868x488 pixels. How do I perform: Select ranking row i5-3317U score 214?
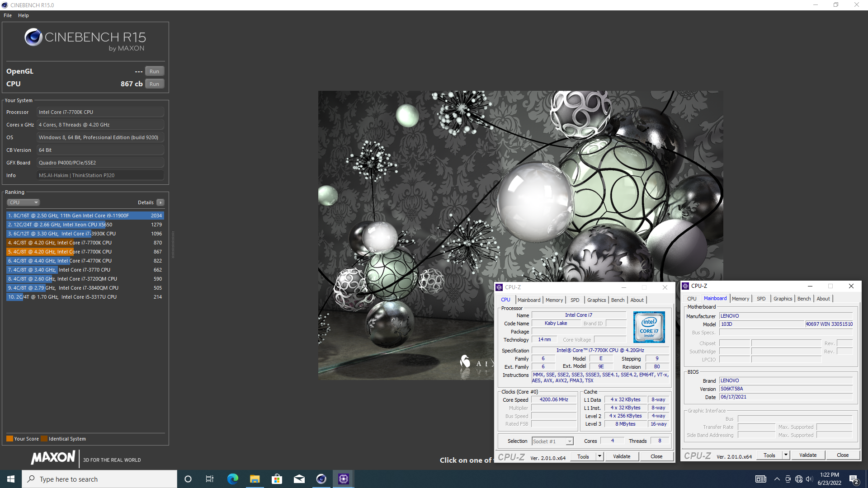pyautogui.click(x=85, y=297)
